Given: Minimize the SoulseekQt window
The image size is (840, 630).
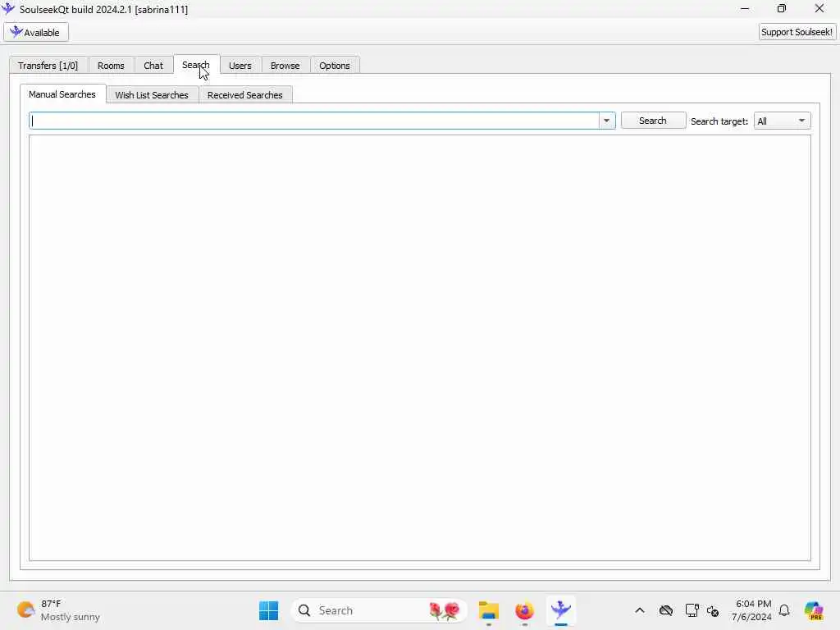Looking at the screenshot, I should [745, 8].
